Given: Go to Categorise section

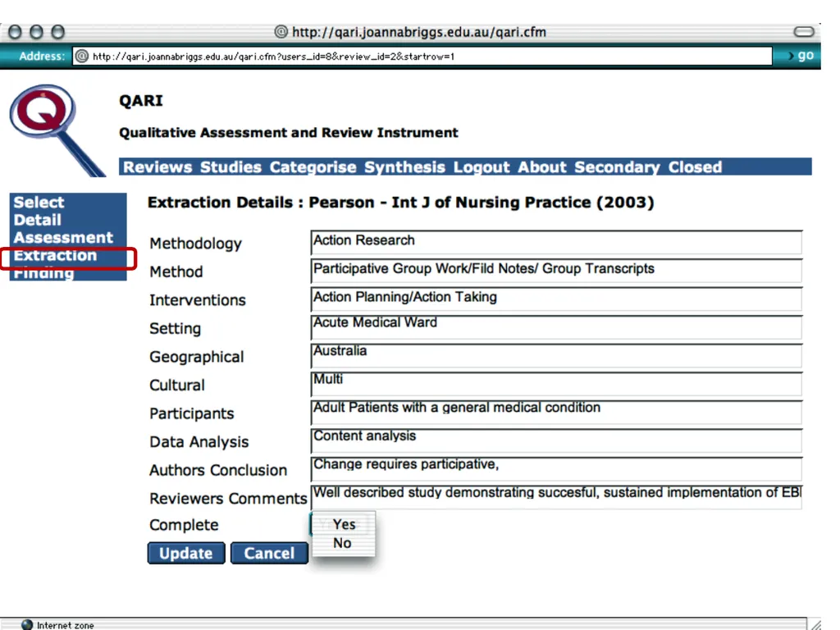Looking at the screenshot, I should (313, 167).
